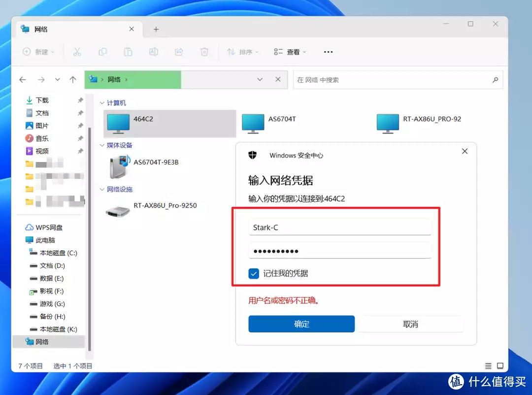The width and height of the screenshot is (532, 395).
Task: Click the Paste clipboard icon in toolbar
Action: pos(128,52)
